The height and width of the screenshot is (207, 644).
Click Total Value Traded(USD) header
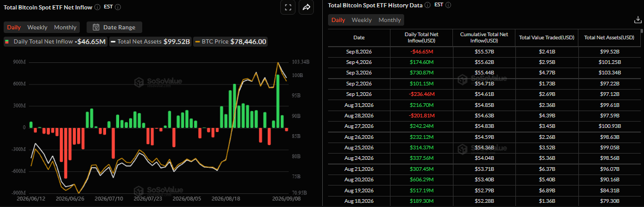pyautogui.click(x=546, y=38)
